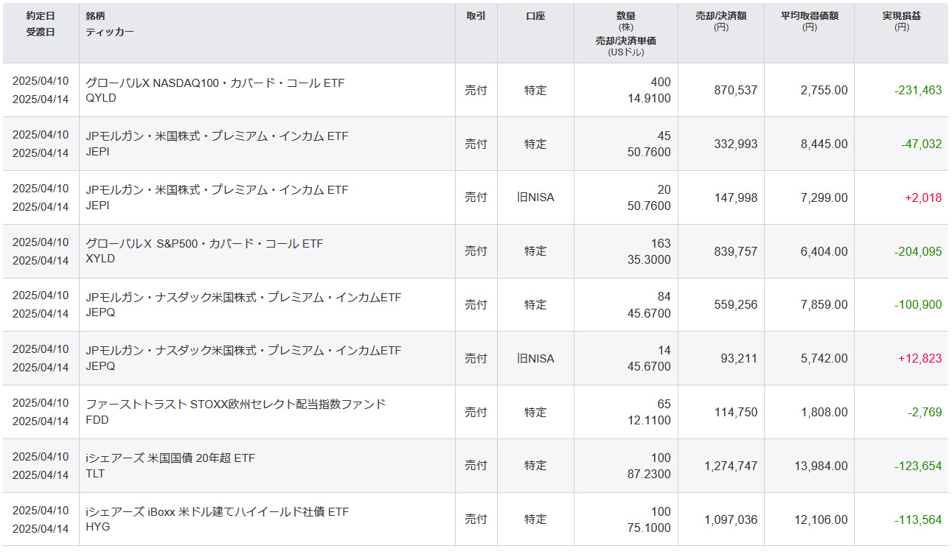The width and height of the screenshot is (952, 560).
Task: Click the 約定日 column header
Action: tap(41, 15)
